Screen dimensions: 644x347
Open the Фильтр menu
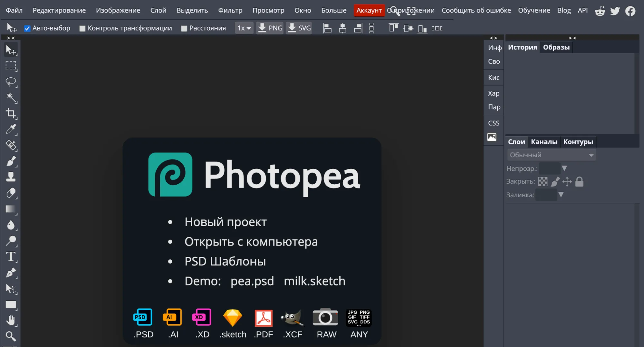(230, 10)
